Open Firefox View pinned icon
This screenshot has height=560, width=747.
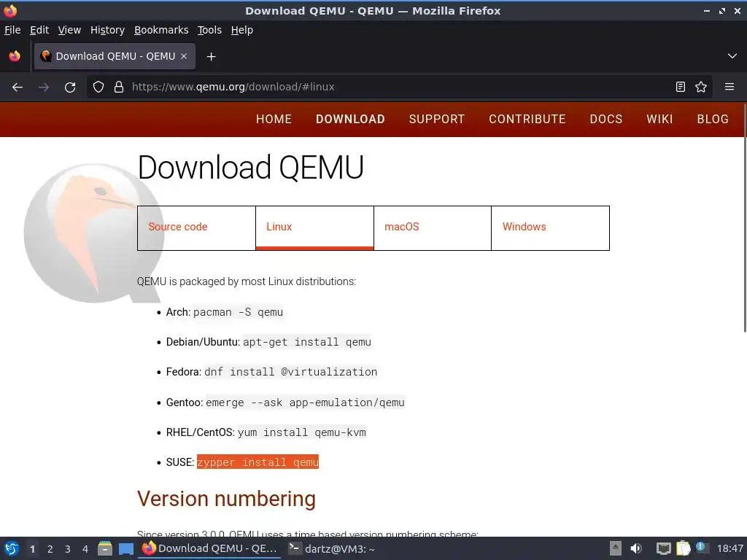(x=15, y=56)
